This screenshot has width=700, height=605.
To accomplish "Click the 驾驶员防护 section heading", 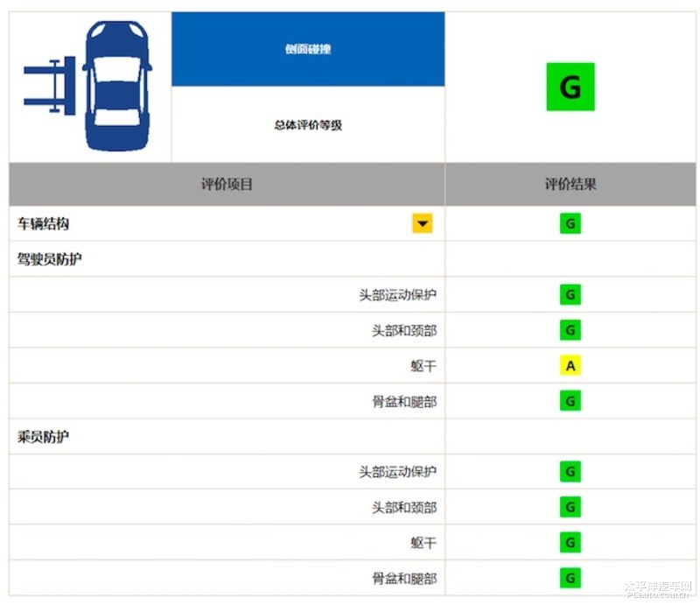I will pos(49,258).
